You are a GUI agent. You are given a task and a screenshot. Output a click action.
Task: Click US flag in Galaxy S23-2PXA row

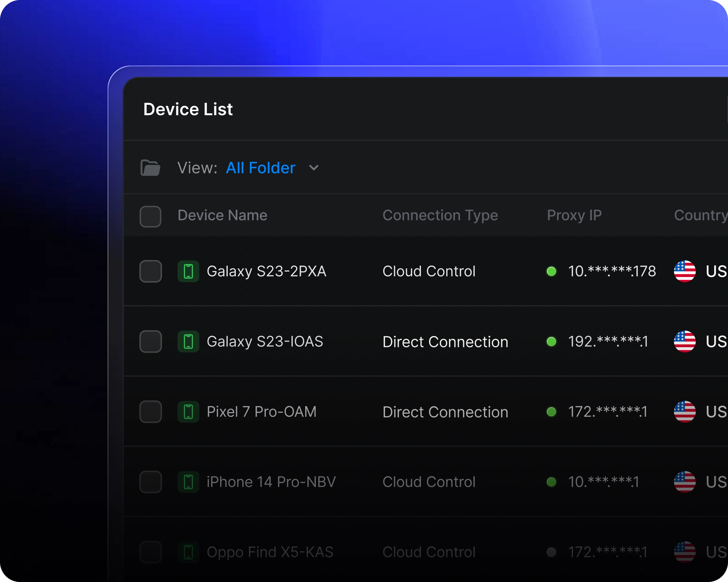[685, 271]
